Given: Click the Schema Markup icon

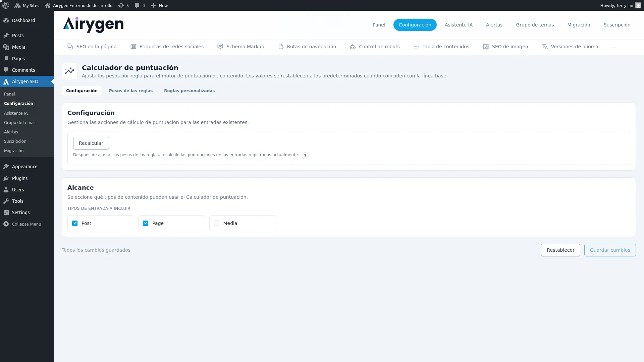Looking at the screenshot, I should 220,47.
